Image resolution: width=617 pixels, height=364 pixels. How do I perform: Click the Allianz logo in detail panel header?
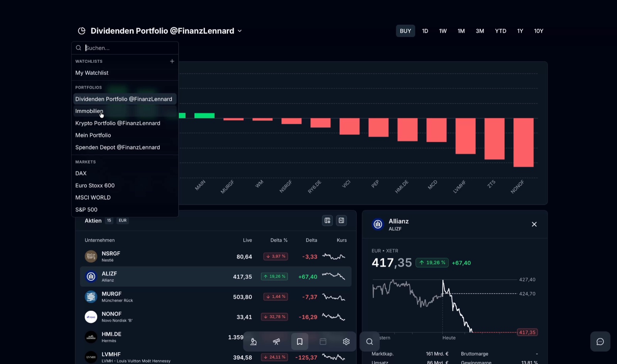378,224
